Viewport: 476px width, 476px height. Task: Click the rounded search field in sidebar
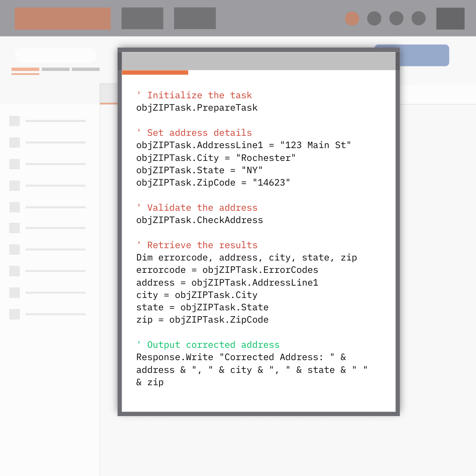click(x=56, y=56)
